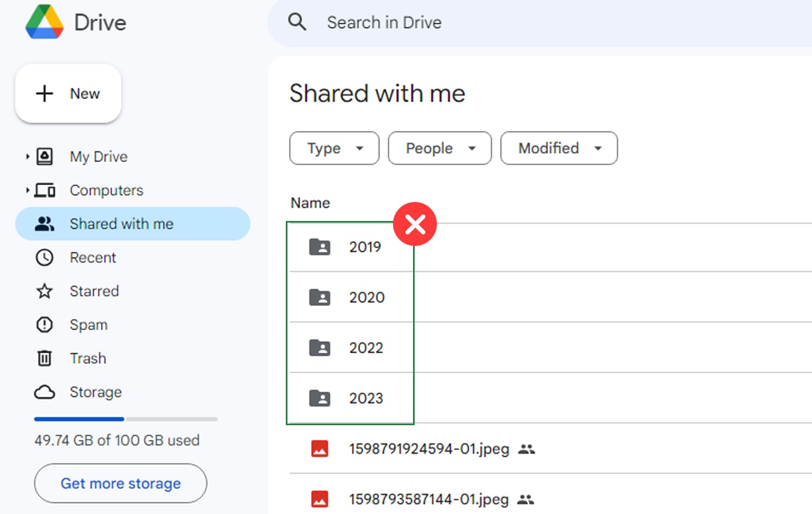Click the Storage cloud icon
Viewport: 812px width, 514px height.
coord(43,392)
